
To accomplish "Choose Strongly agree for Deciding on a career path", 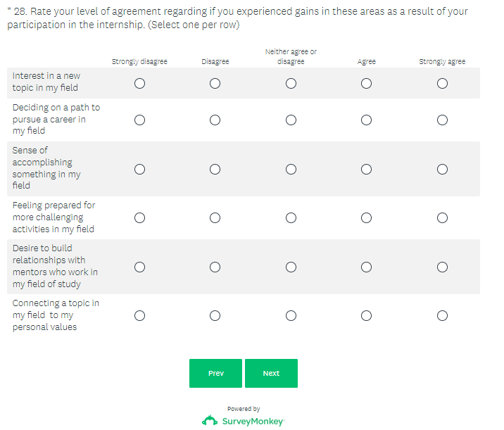I will [x=442, y=120].
